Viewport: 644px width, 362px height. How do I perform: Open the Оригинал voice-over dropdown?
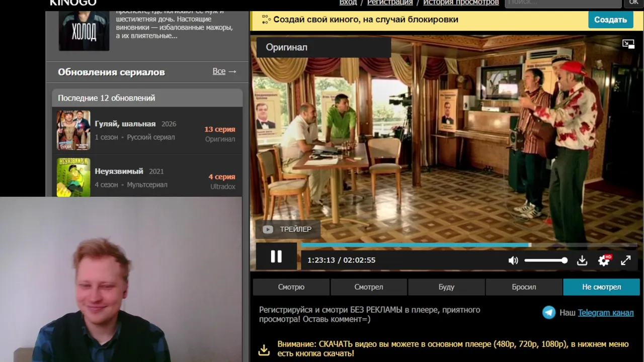click(324, 47)
